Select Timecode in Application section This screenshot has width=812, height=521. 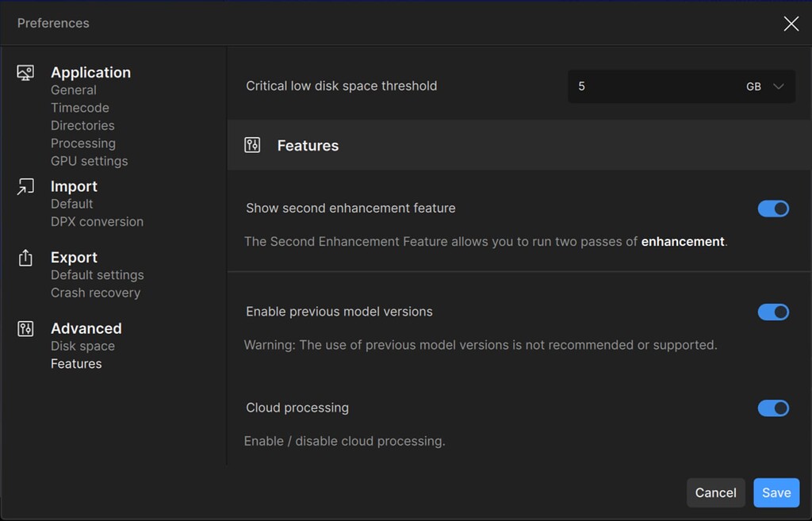click(x=80, y=108)
